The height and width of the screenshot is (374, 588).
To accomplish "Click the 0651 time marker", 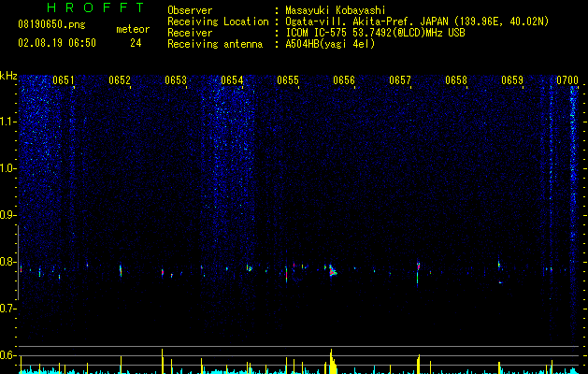I will click(x=64, y=80).
